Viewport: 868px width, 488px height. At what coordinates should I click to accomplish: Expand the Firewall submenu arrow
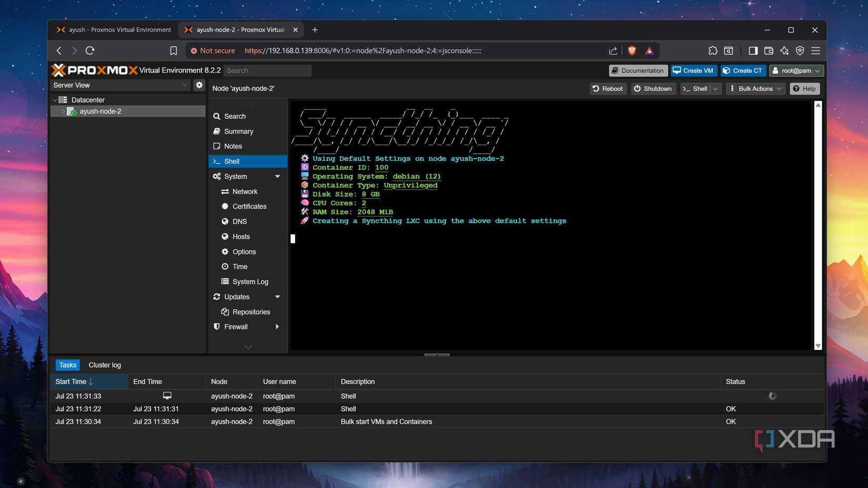(277, 327)
